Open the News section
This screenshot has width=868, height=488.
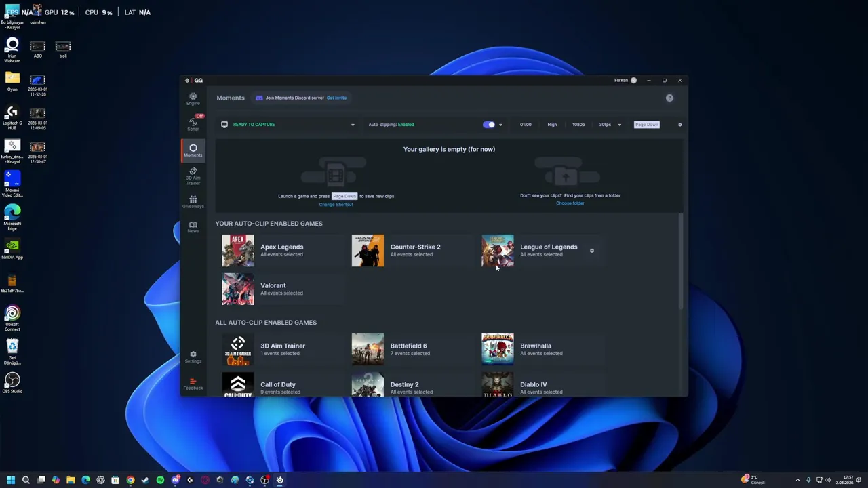193,227
